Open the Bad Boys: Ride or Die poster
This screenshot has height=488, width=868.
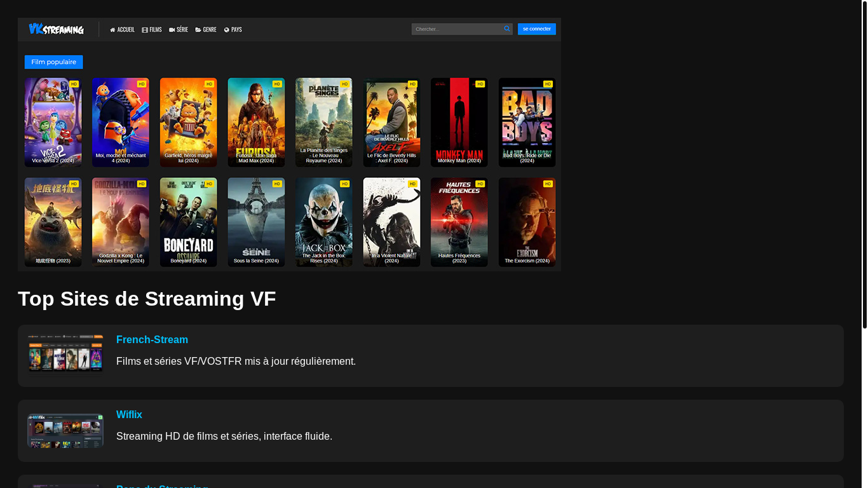click(527, 123)
